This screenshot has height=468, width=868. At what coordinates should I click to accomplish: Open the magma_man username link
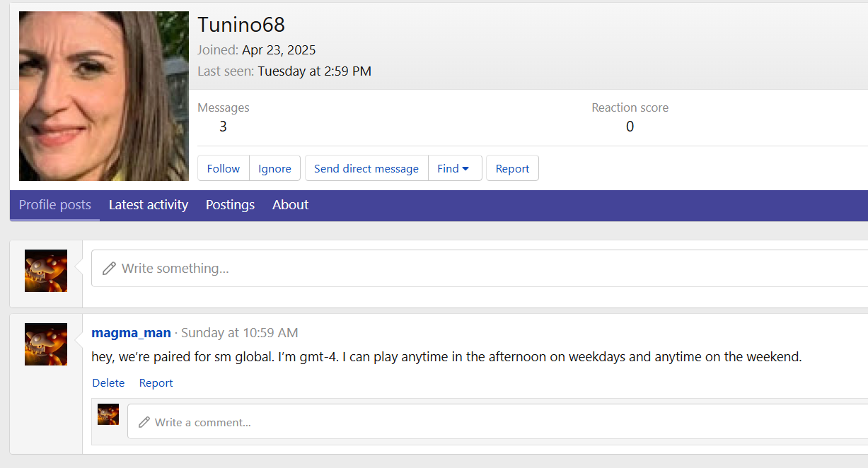tap(131, 333)
